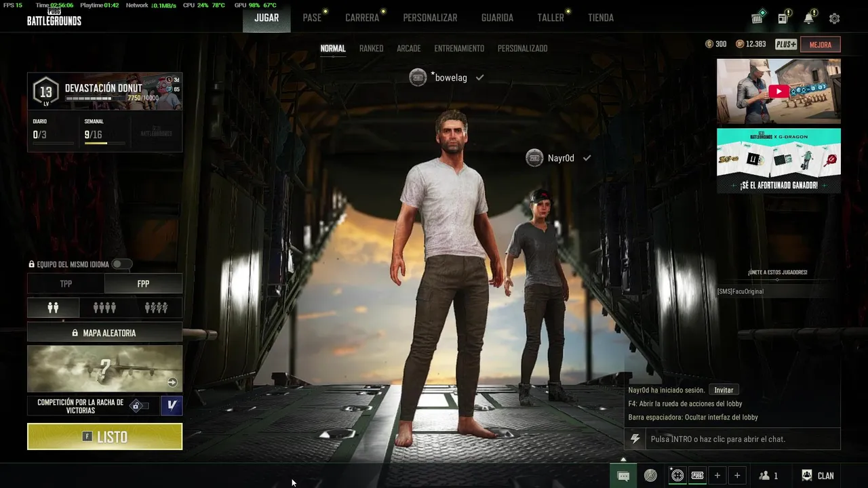Click the Mejora upgrade button
Image resolution: width=868 pixels, height=488 pixels.
[820, 45]
